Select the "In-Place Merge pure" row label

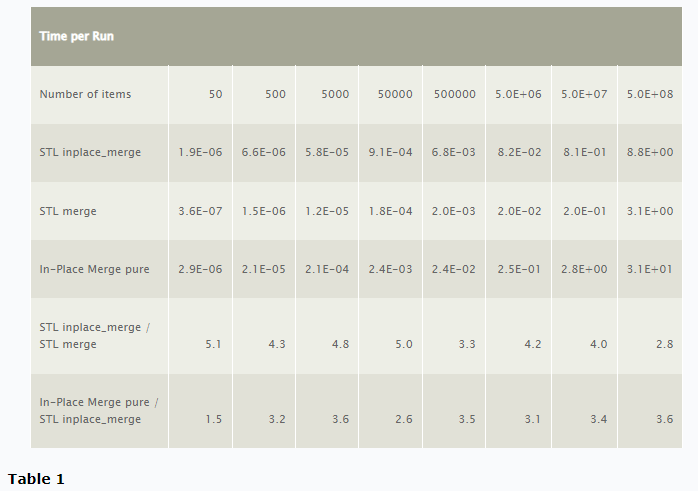(x=94, y=269)
